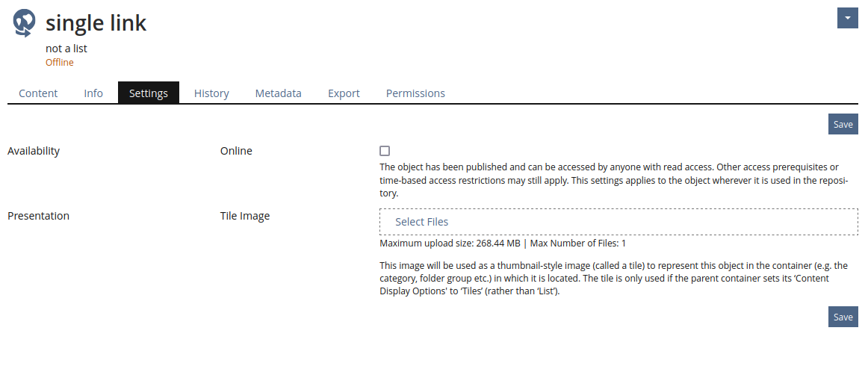The width and height of the screenshot is (868, 369).
Task: Click the Offline status text
Action: (x=60, y=63)
